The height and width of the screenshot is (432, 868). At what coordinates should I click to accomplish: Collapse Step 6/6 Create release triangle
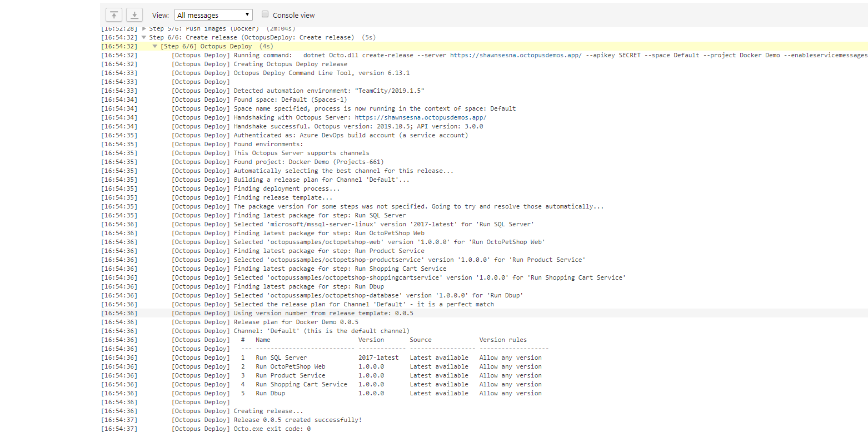[x=144, y=37]
